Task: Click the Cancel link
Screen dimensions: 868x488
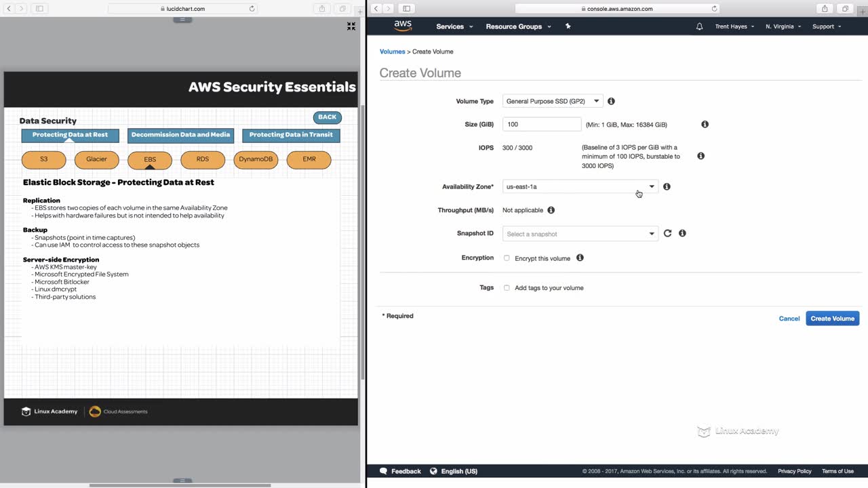Action: [x=789, y=319]
